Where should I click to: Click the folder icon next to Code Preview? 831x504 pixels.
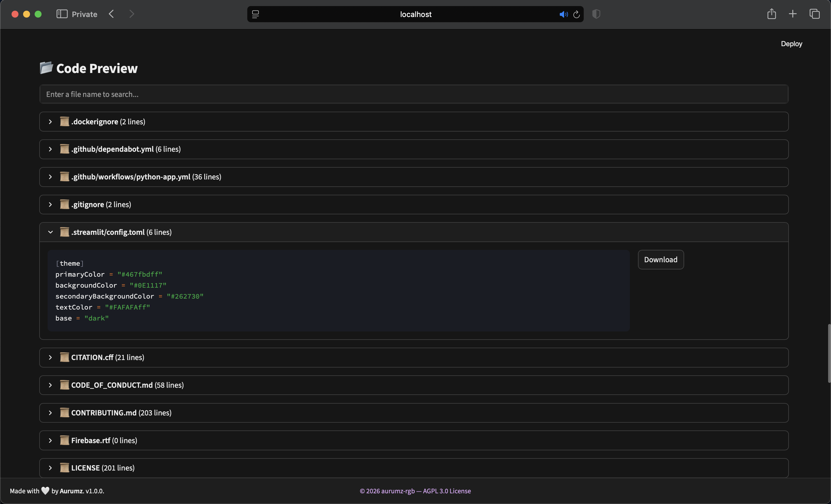coord(46,68)
